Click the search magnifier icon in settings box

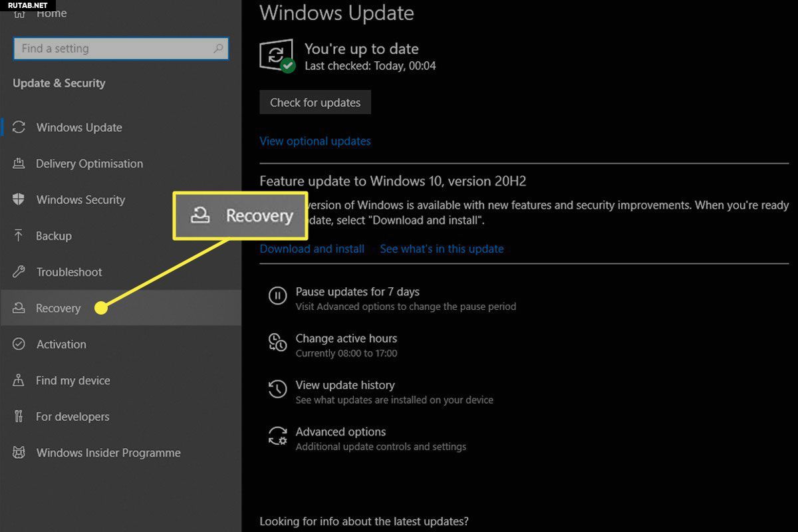point(217,49)
